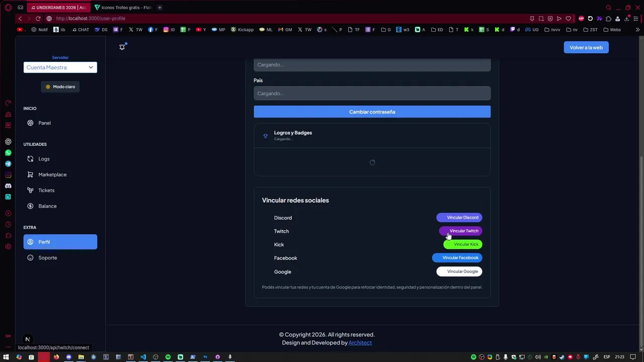The image size is (644, 362).
Task: Expand the bookmarks bar overflow chevron
Action: (x=638, y=30)
